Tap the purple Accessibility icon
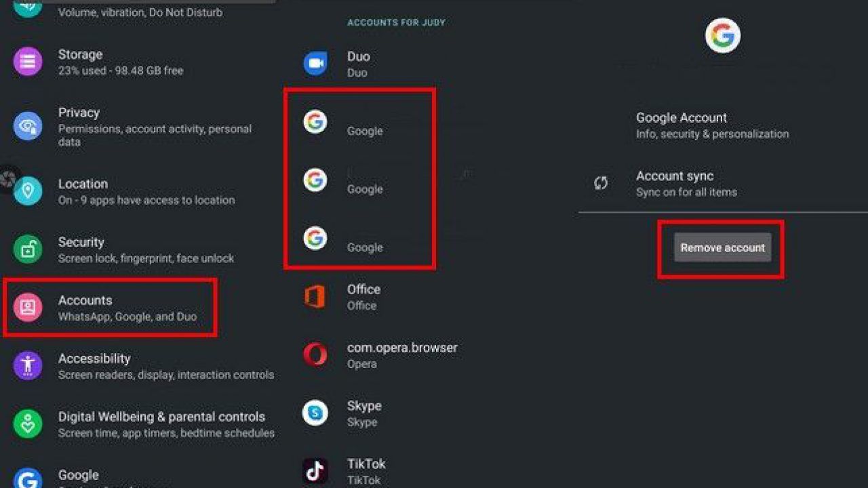 point(28,365)
